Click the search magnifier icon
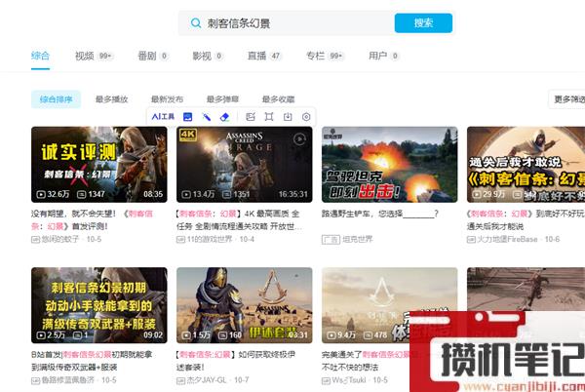 tap(196, 23)
